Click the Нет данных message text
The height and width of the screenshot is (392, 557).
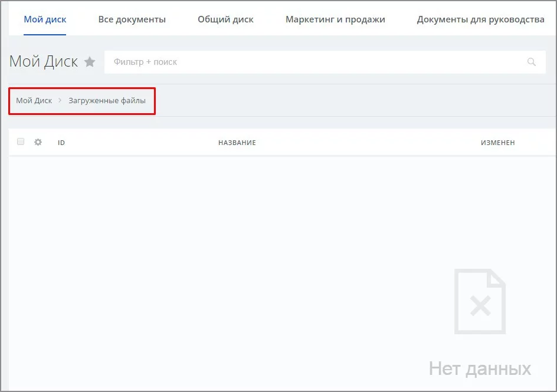click(x=479, y=369)
